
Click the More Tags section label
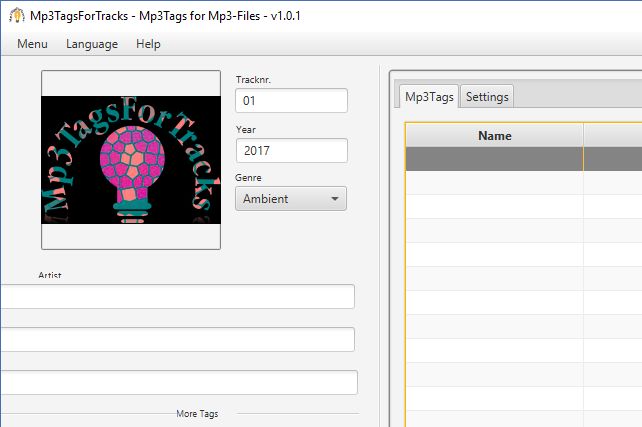click(197, 413)
